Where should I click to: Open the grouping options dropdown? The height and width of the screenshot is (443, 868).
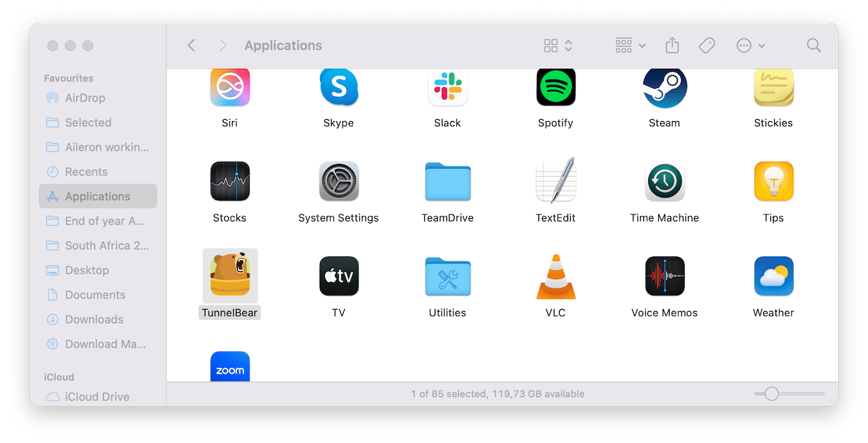tap(629, 45)
